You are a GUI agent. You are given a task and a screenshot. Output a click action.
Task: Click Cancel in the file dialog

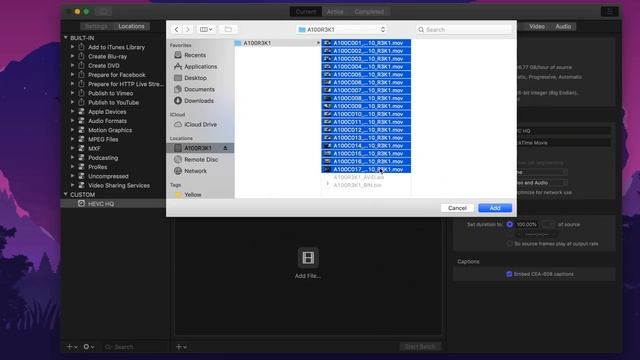[x=457, y=208]
